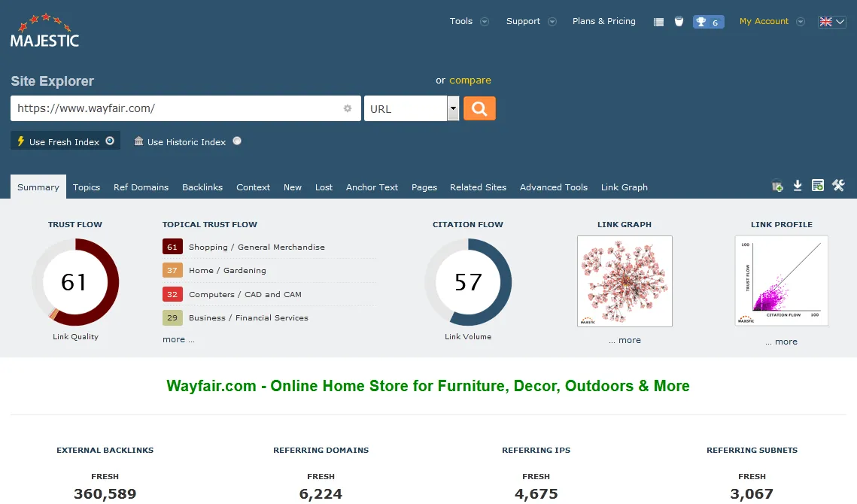Click the trophy badge showing 6

pos(708,22)
